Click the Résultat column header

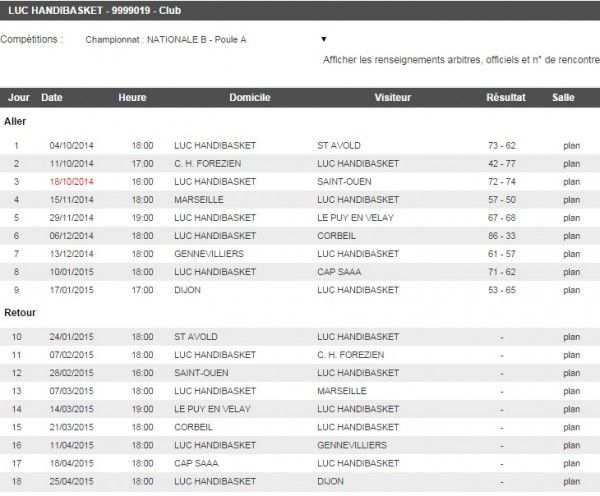[x=506, y=97]
